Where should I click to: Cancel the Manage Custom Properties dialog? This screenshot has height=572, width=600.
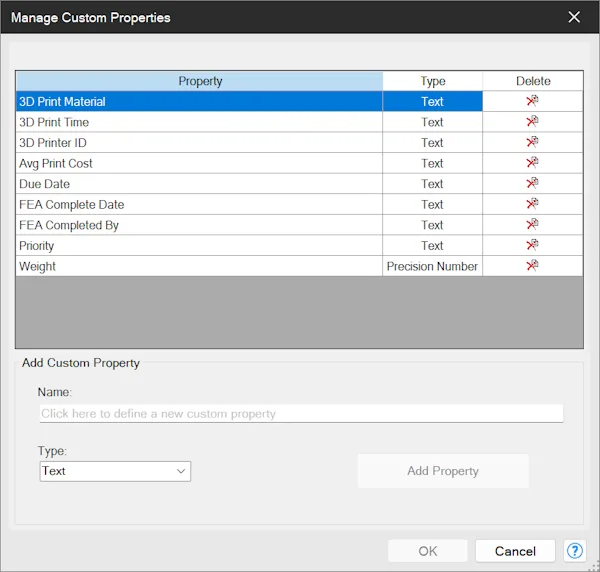[515, 551]
